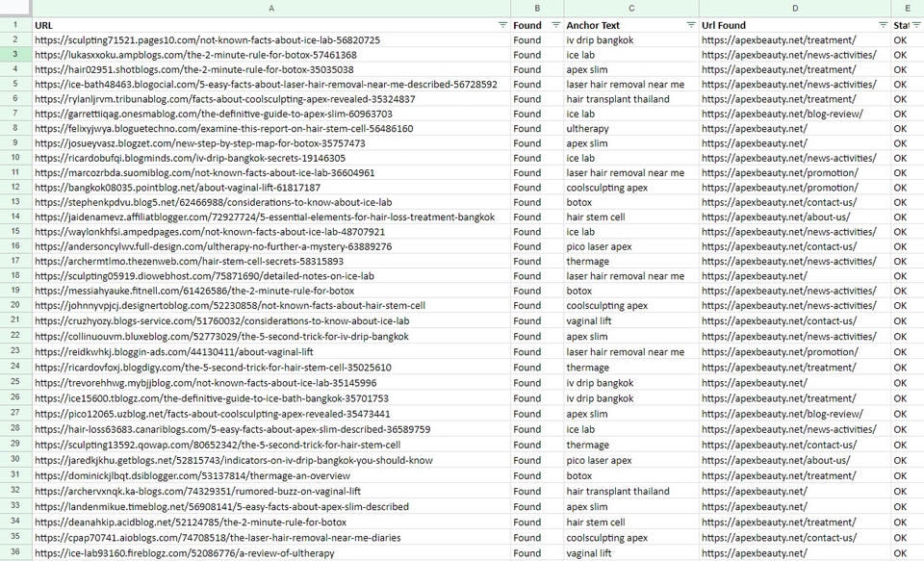
Task: Click 'coolsculpting apex' cell in row 12
Action: coord(631,188)
